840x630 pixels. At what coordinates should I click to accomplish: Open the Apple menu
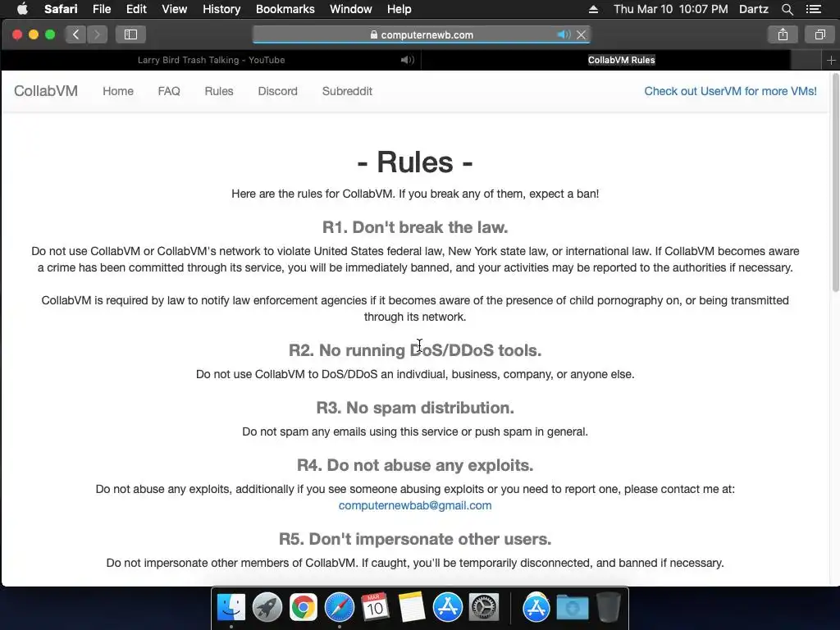pos(22,9)
